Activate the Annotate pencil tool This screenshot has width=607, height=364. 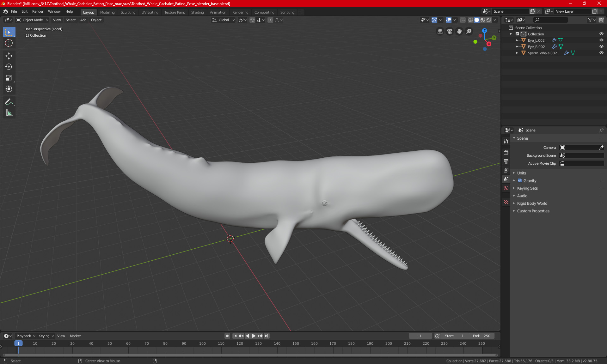[x=9, y=102]
